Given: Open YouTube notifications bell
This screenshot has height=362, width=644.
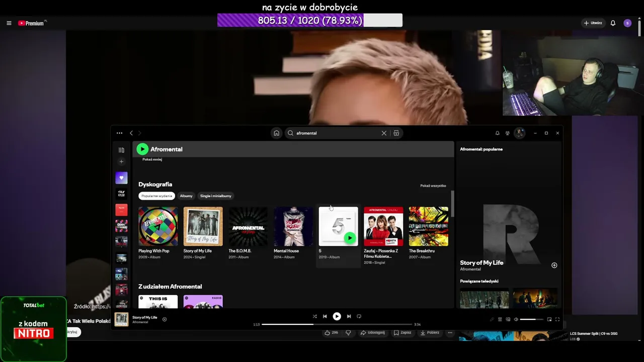Looking at the screenshot, I should click(613, 23).
